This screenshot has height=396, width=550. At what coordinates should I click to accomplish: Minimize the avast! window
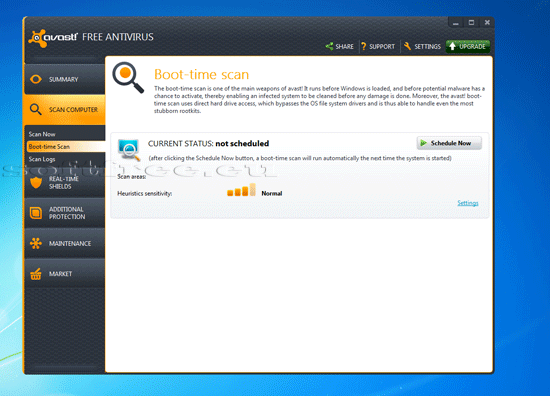(x=456, y=23)
